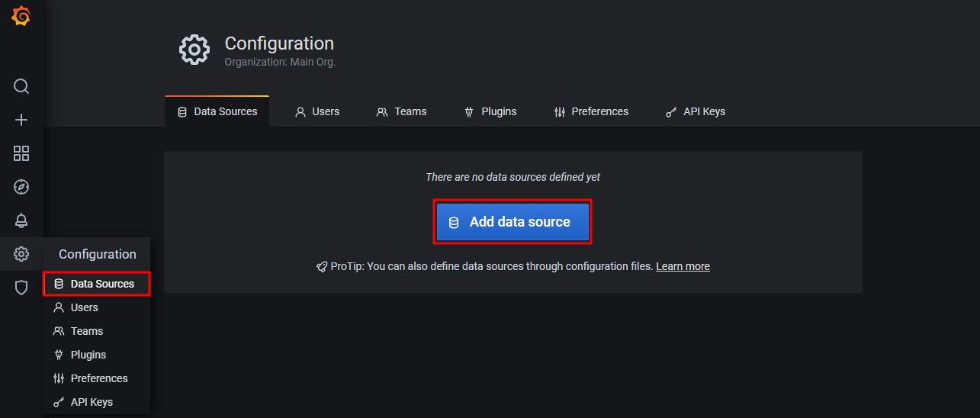This screenshot has width=980, height=418.
Task: Click the 'There are no data sources defined yet' text
Action: pos(512,177)
